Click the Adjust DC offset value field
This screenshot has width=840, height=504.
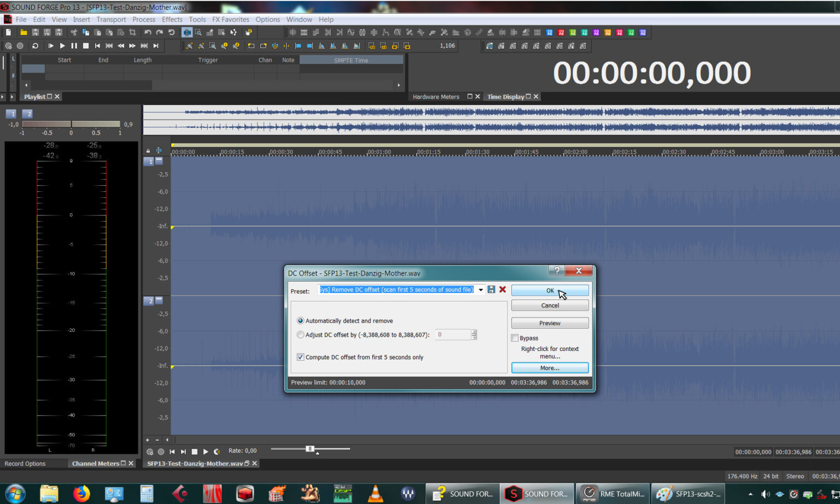(x=453, y=335)
